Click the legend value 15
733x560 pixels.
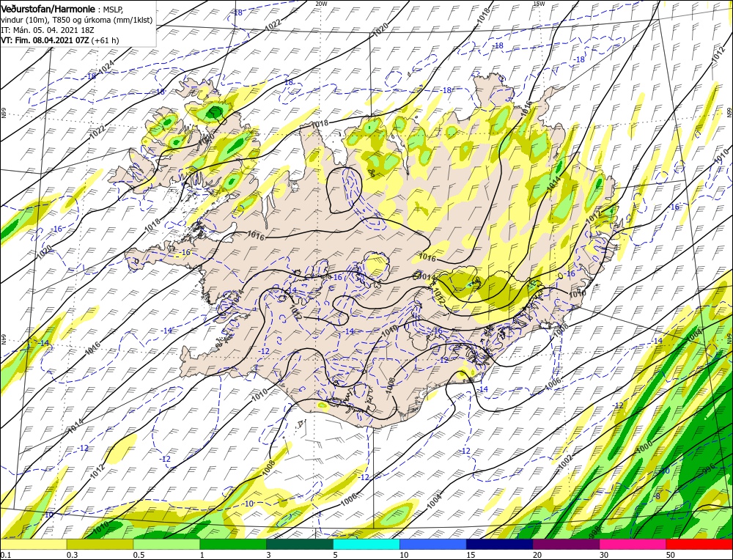[471, 554]
